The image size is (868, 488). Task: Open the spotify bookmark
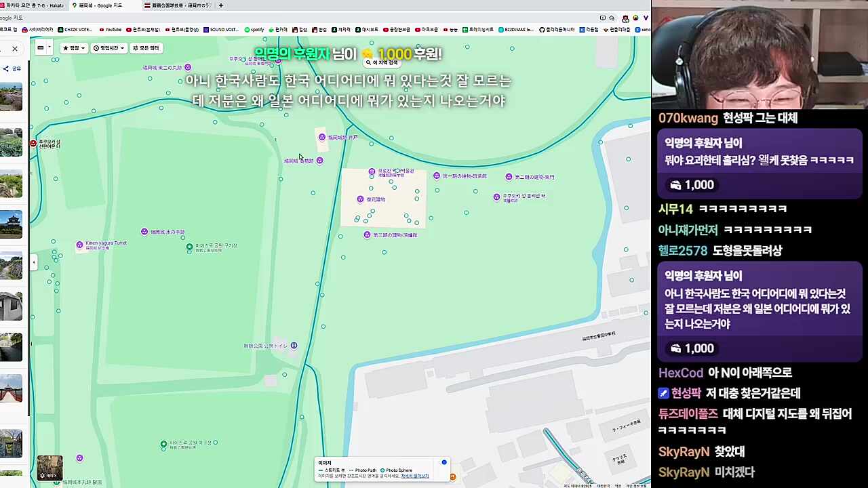tap(254, 30)
